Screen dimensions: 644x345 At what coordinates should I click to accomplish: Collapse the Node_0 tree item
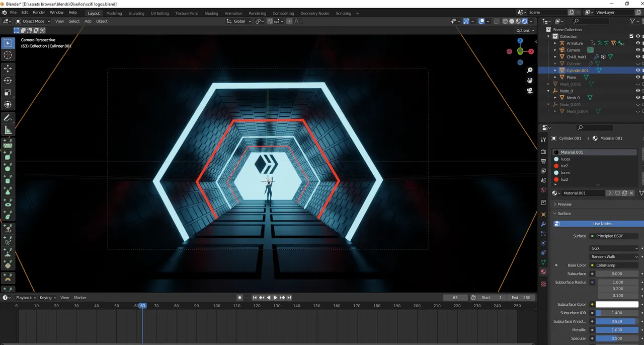pos(549,91)
